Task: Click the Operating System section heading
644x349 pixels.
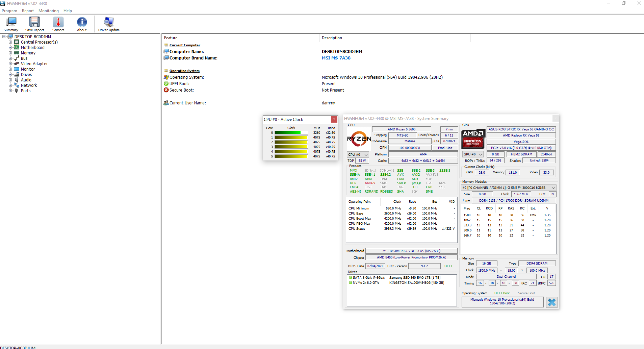Action: (184, 71)
